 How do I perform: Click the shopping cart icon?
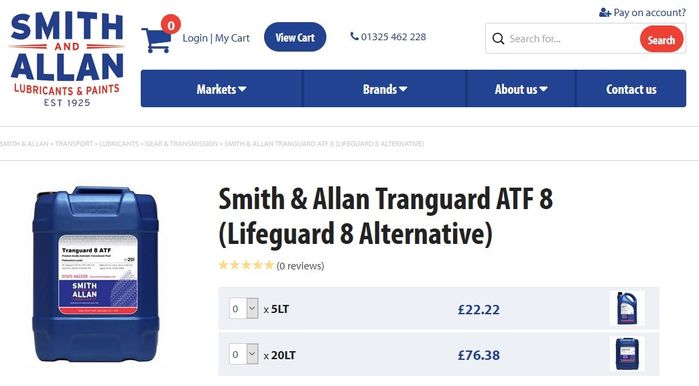coord(156,40)
